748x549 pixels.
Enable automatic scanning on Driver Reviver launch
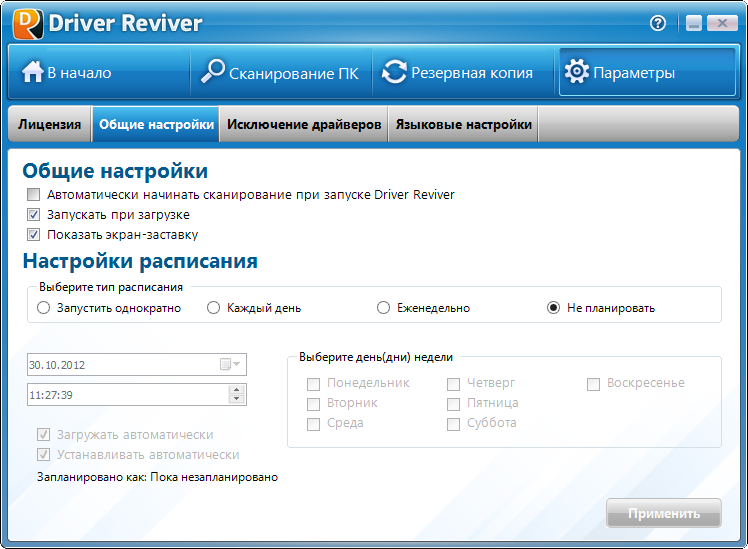click(x=33, y=195)
